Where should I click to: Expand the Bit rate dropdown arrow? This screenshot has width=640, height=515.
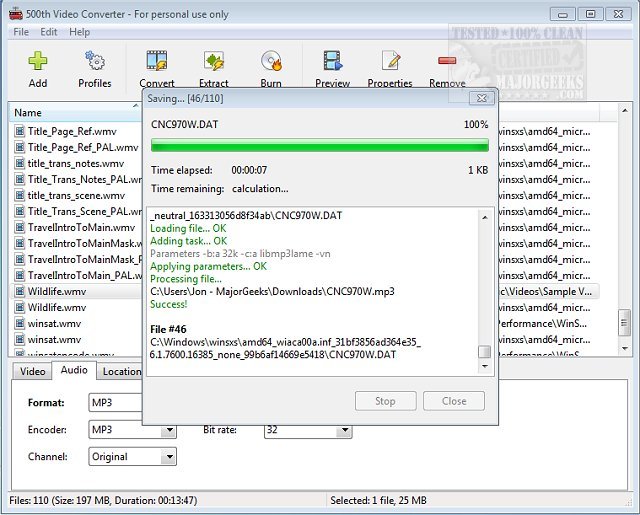point(345,430)
